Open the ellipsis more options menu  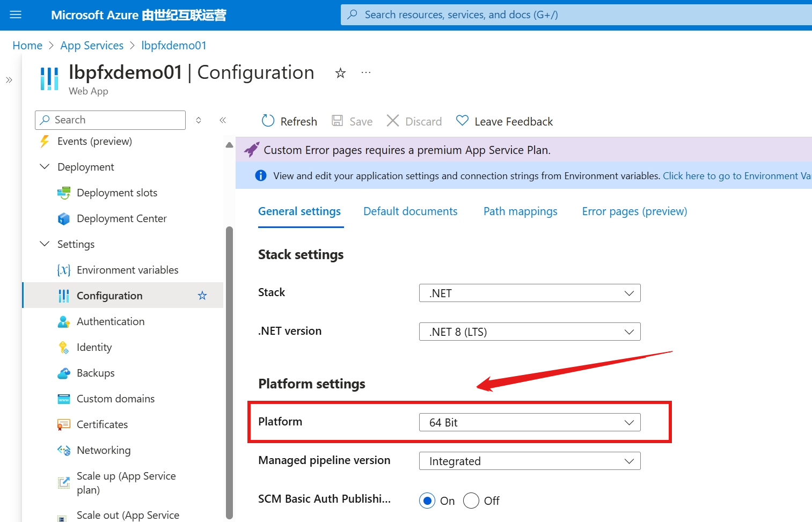pyautogui.click(x=366, y=73)
